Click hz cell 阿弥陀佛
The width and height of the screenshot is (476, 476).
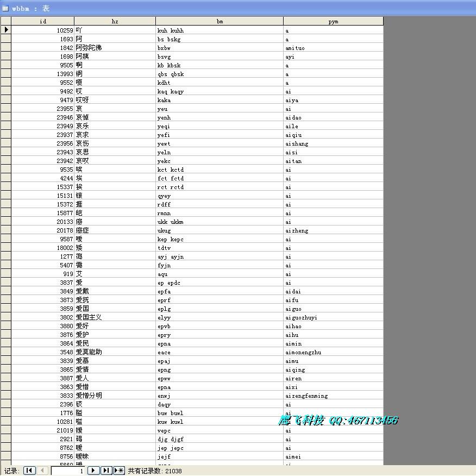click(115, 48)
